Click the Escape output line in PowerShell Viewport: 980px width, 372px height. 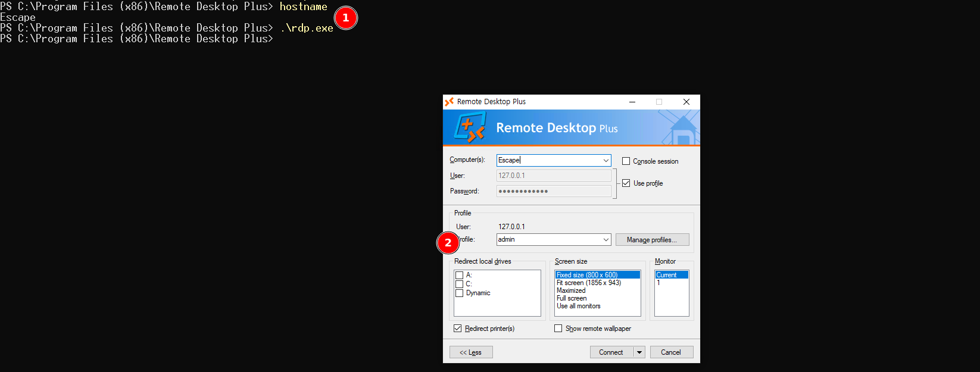coord(18,17)
